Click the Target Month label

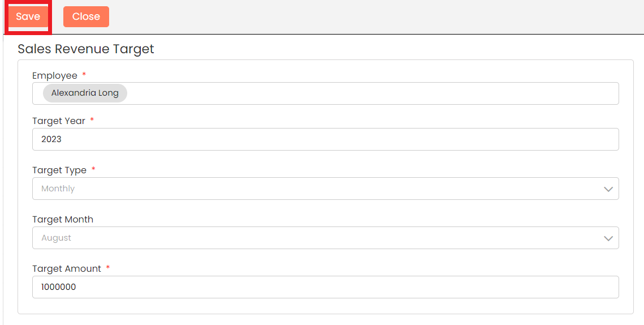coord(63,220)
